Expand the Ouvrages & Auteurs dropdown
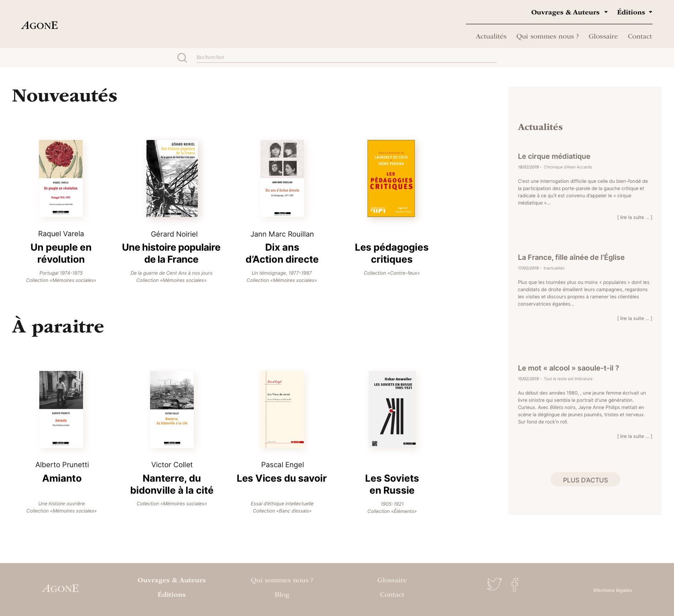 point(569,12)
